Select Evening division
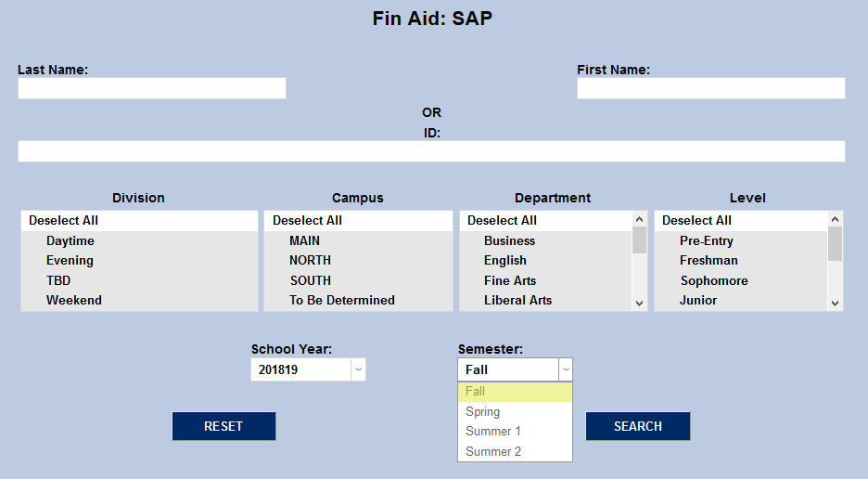 (x=139, y=261)
